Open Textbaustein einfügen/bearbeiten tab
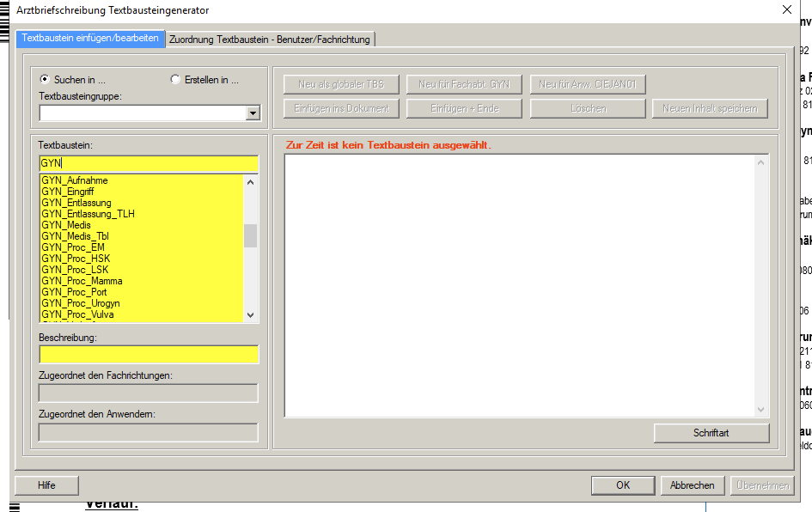812x512 pixels. (89, 39)
